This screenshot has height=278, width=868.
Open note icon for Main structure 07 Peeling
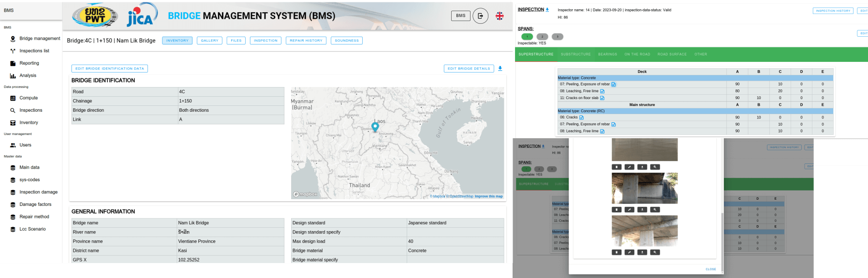click(613, 124)
